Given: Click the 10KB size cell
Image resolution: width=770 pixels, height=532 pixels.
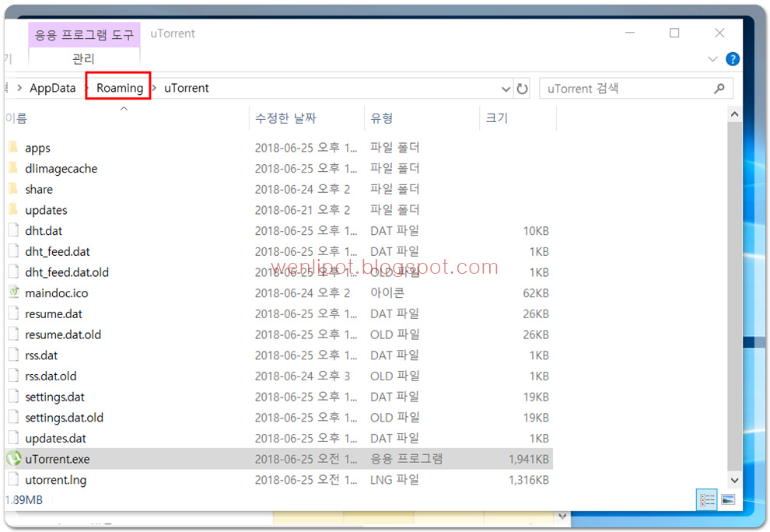Looking at the screenshot, I should (536, 231).
